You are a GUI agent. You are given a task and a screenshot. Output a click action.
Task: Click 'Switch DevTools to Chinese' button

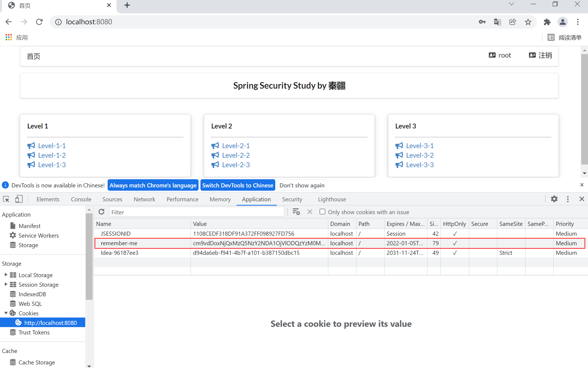tap(238, 185)
